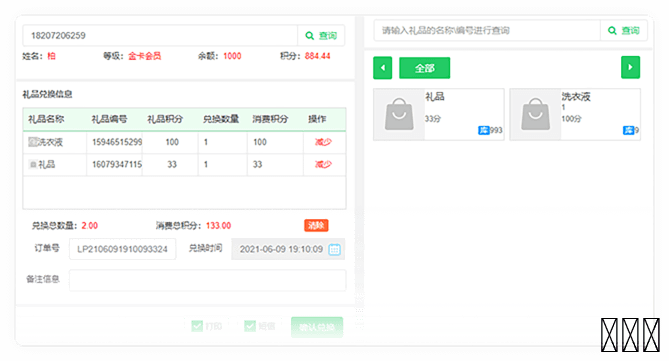
Task: Click the 操作 column header
Action: tap(317, 119)
